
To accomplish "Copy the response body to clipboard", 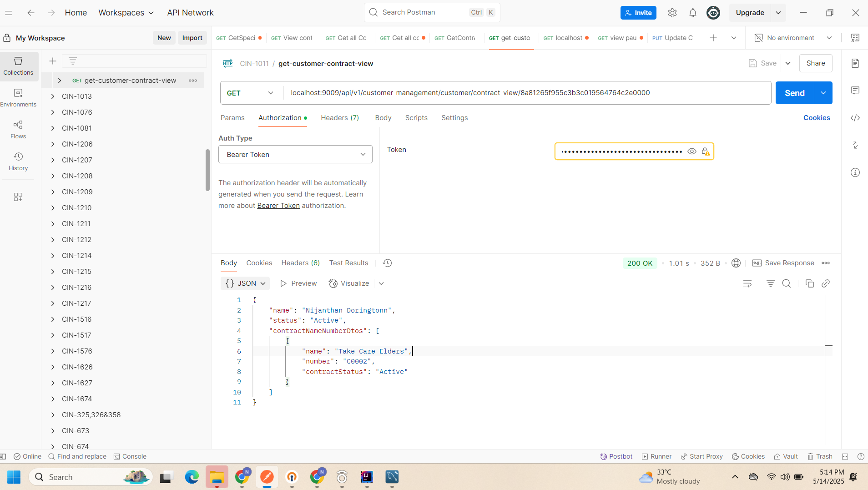I will [x=809, y=283].
